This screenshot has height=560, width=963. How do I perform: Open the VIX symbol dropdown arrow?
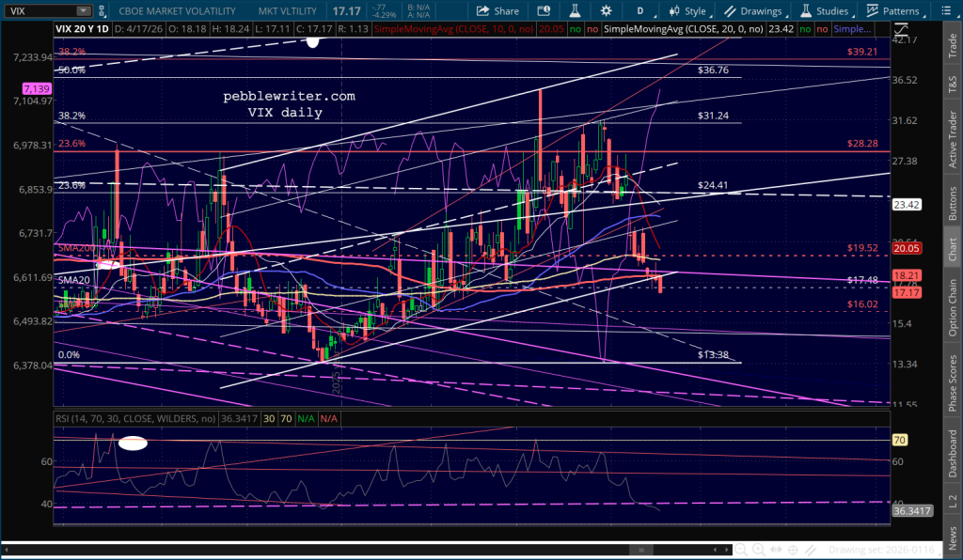83,11
